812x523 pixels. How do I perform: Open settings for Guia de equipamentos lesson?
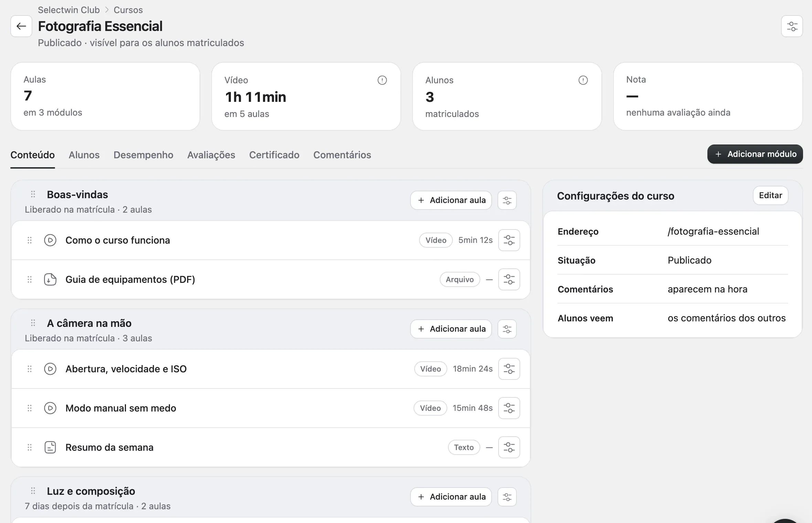click(509, 279)
